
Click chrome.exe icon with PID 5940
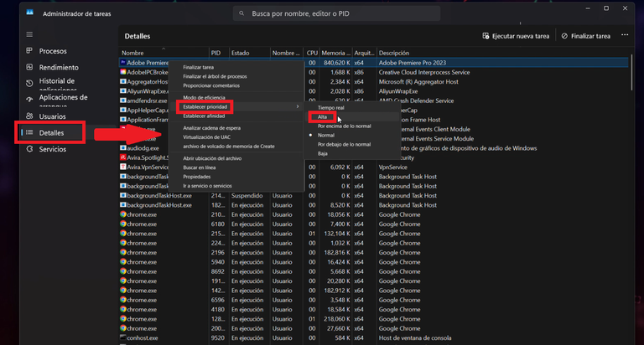pos(122,261)
